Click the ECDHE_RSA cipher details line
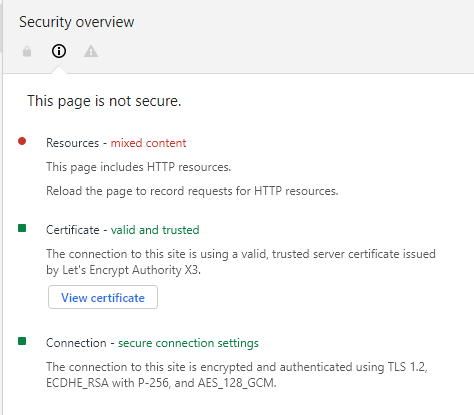 tap(161, 383)
